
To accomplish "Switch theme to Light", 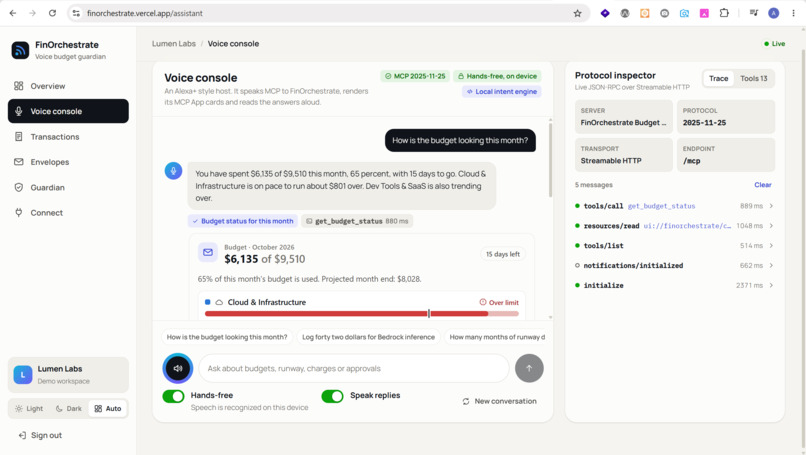I will [29, 409].
